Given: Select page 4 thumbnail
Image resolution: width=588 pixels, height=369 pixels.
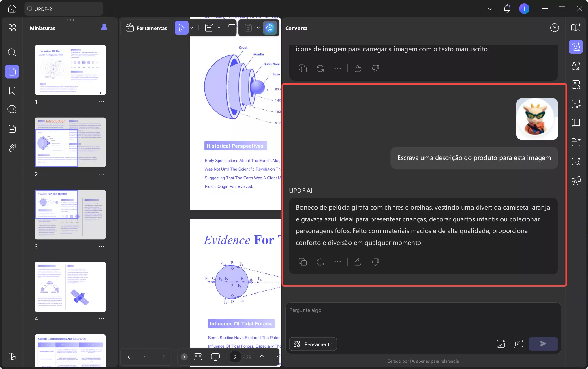Looking at the screenshot, I should tap(70, 287).
